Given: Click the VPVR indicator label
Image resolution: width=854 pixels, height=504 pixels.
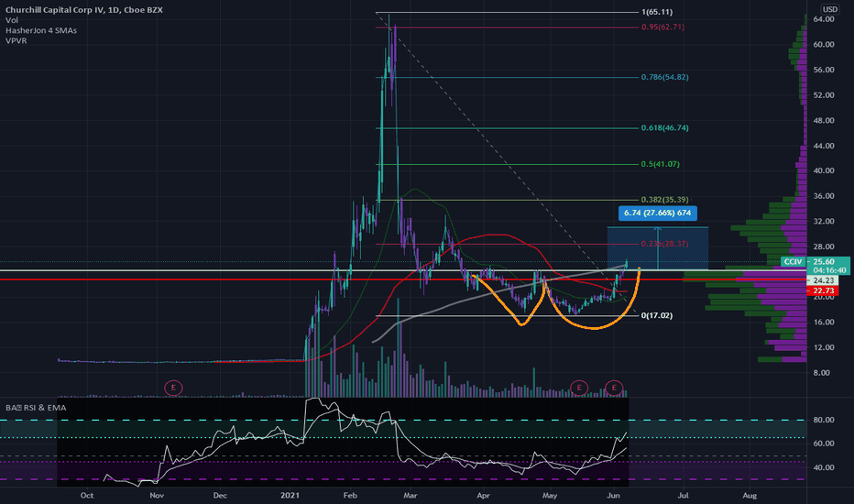Looking at the screenshot, I should coord(16,41).
